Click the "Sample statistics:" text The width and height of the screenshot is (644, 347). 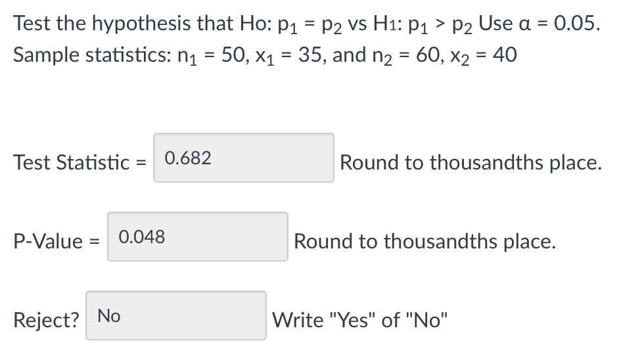pyautogui.click(x=93, y=55)
